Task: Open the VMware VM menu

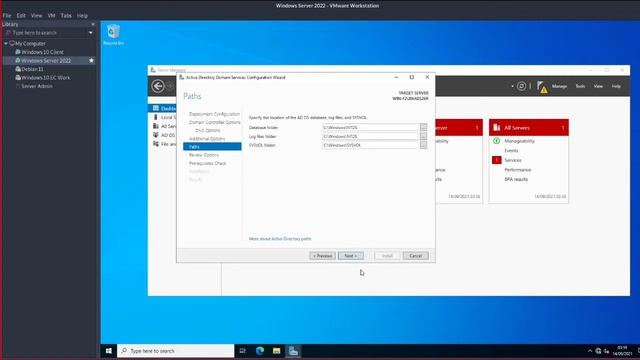Action: coord(51,16)
